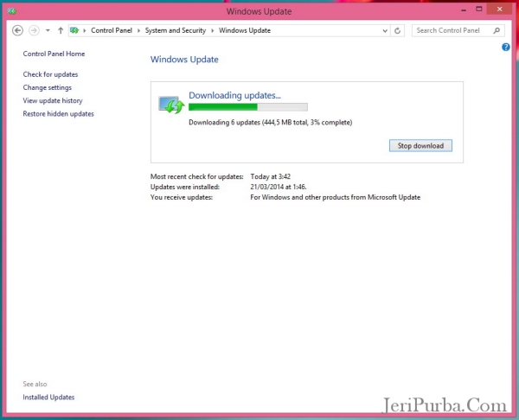The image size is (519, 420).
Task: Click the Stop download button
Action: (420, 146)
